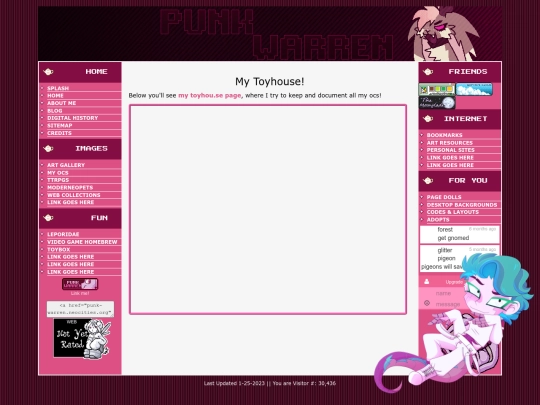Image resolution: width=540 pixels, height=405 pixels.
Task: Click the teapot icon beside FOR YOU header
Action: coord(428,180)
